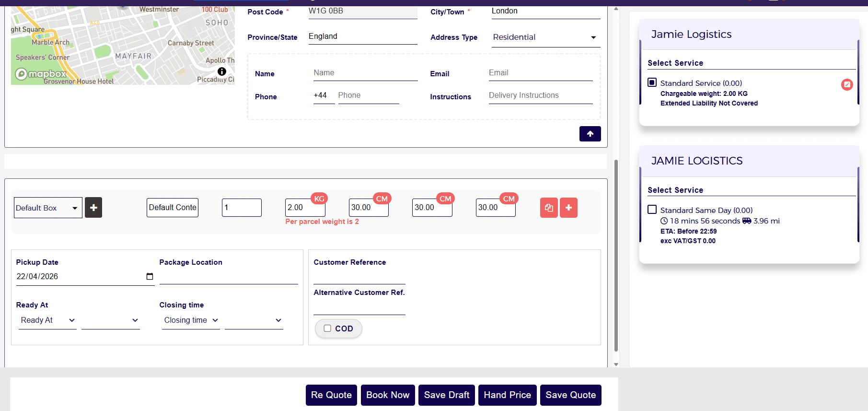Click the scrollbar down arrow
Screen dimensions: 868x411
(x=616, y=364)
